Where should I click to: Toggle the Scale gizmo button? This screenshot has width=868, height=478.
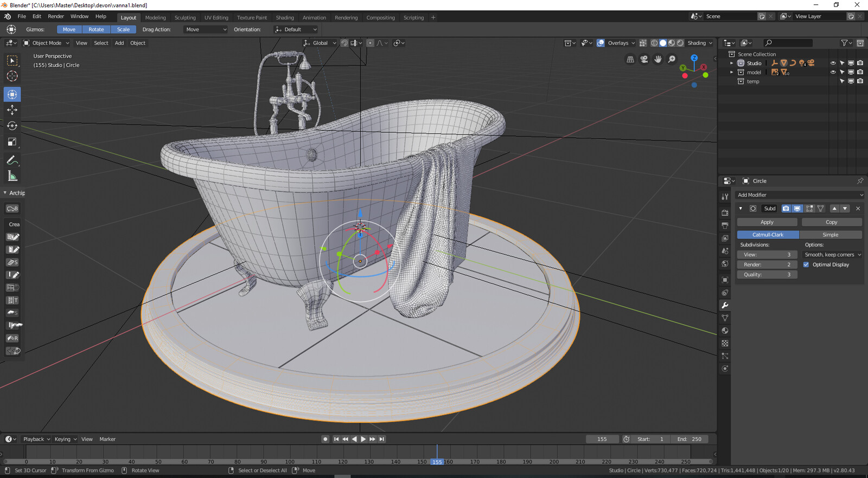click(x=123, y=30)
